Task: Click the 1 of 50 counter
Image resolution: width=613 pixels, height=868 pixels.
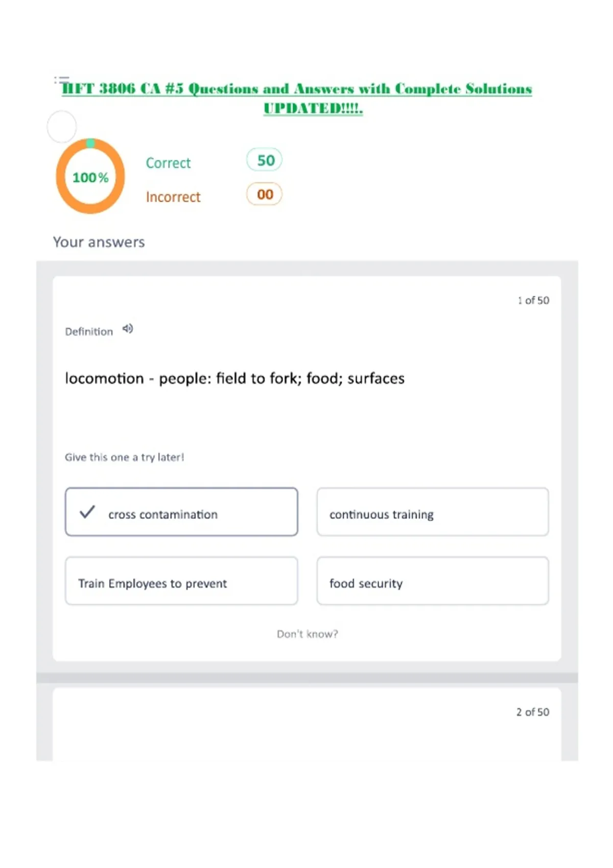Action: tap(533, 300)
